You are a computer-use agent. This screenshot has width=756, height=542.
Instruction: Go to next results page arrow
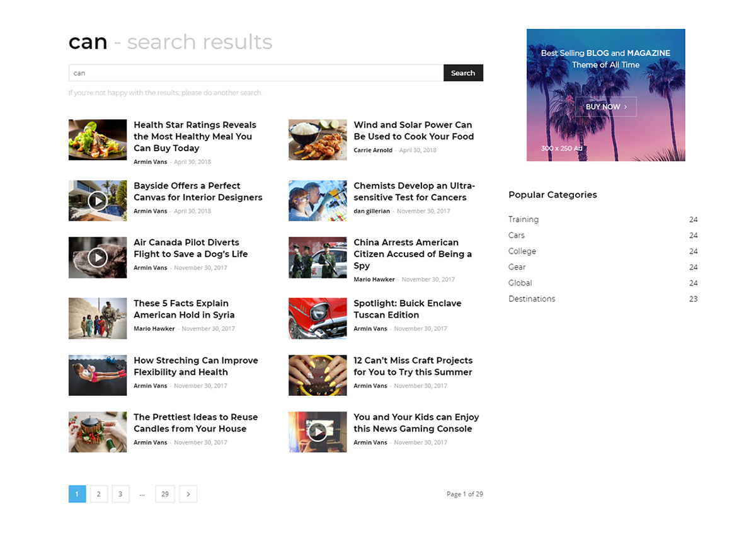click(x=188, y=494)
